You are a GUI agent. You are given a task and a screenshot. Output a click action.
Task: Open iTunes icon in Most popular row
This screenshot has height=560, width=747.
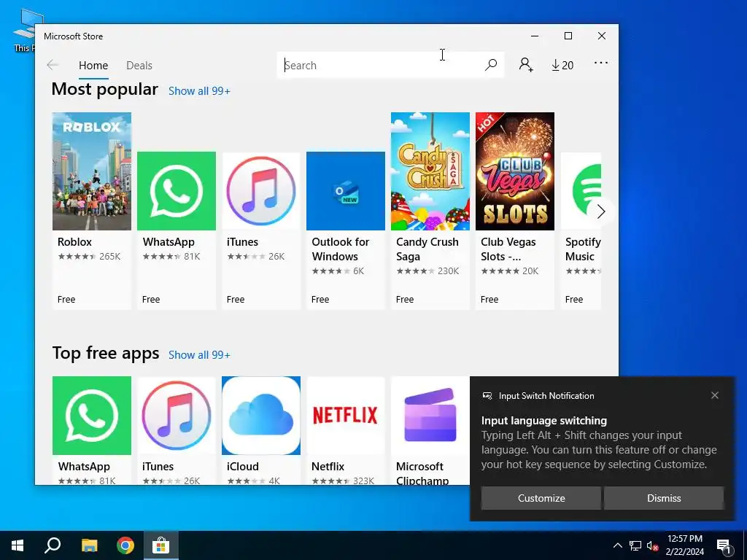coord(261,191)
